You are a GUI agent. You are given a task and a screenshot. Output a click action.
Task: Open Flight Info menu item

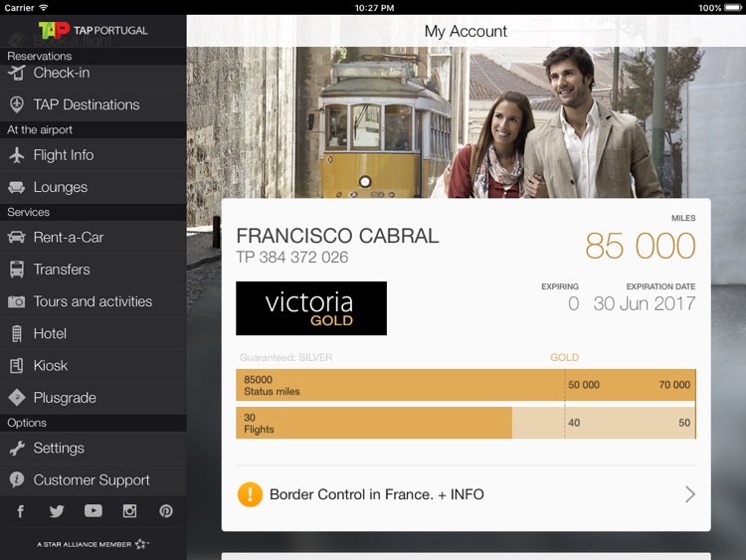click(93, 155)
